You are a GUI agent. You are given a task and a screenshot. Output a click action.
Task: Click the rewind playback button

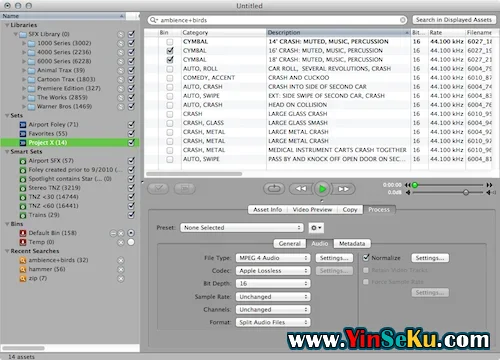coord(300,189)
